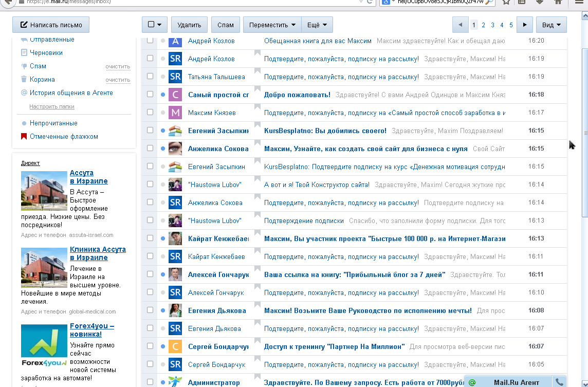This screenshot has width=588, height=387.
Task: Open the Ещё dropdown menu
Action: (x=317, y=25)
